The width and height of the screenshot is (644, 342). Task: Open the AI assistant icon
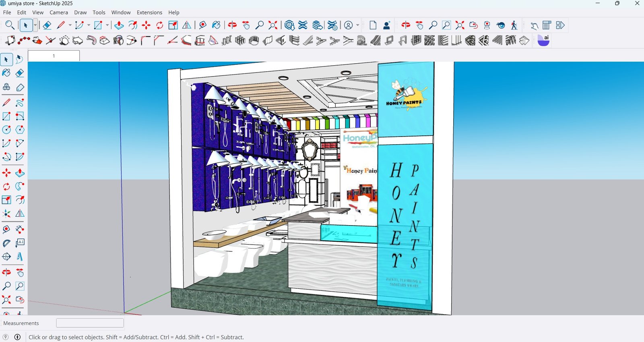point(543,40)
